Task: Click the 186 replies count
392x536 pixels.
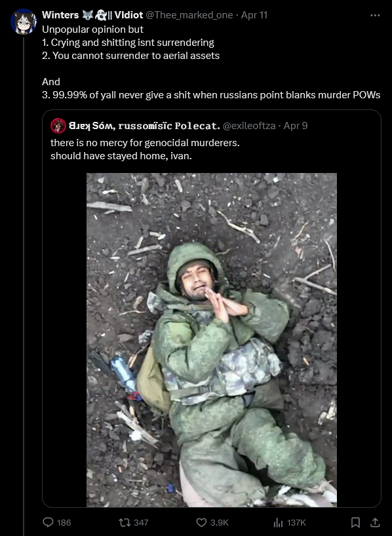Action: (x=64, y=522)
